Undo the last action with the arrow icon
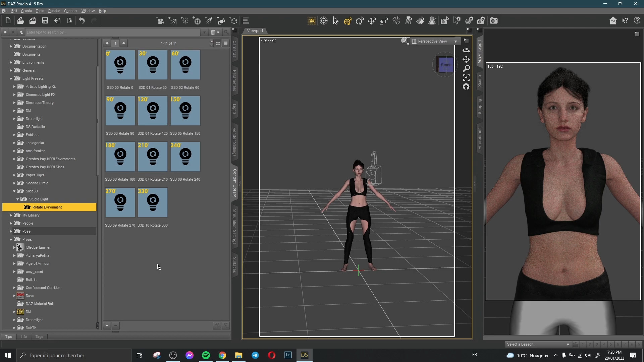The width and height of the screenshot is (644, 362). pos(82,21)
